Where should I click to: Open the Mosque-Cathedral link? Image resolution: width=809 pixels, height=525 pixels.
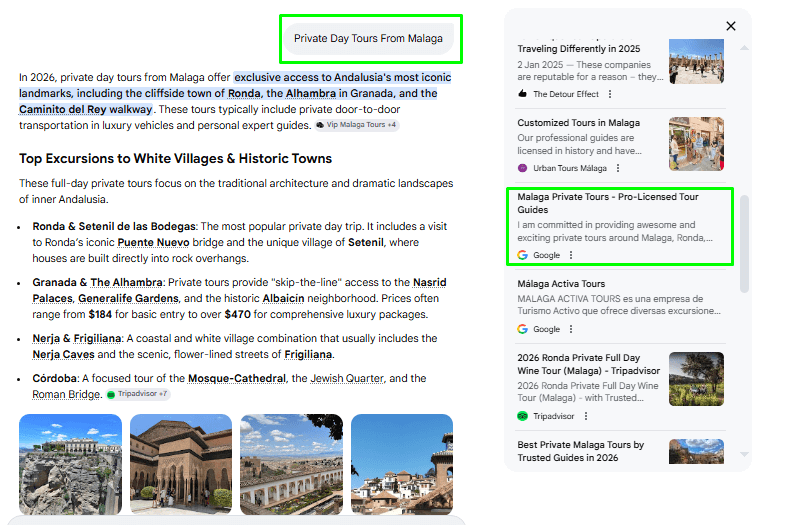tap(237, 379)
